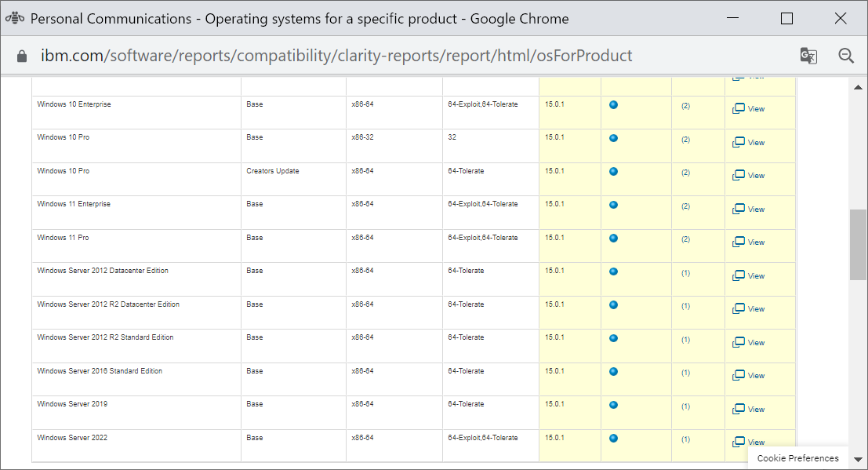Click note (1) link for Server 2012 R2 Standard
This screenshot has width=868, height=470.
[x=685, y=340]
